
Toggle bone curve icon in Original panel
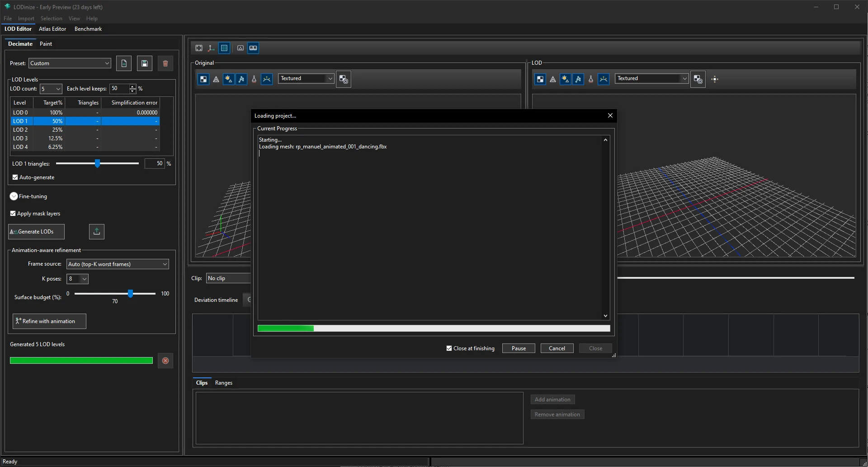(x=267, y=79)
